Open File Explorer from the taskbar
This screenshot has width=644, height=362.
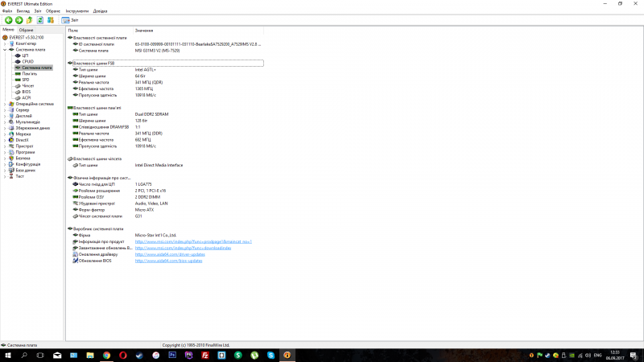click(x=90, y=356)
